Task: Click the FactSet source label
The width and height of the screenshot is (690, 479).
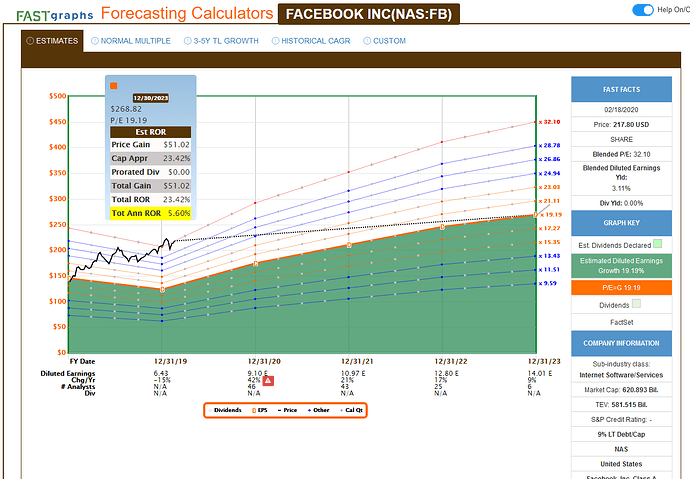Action: click(621, 322)
